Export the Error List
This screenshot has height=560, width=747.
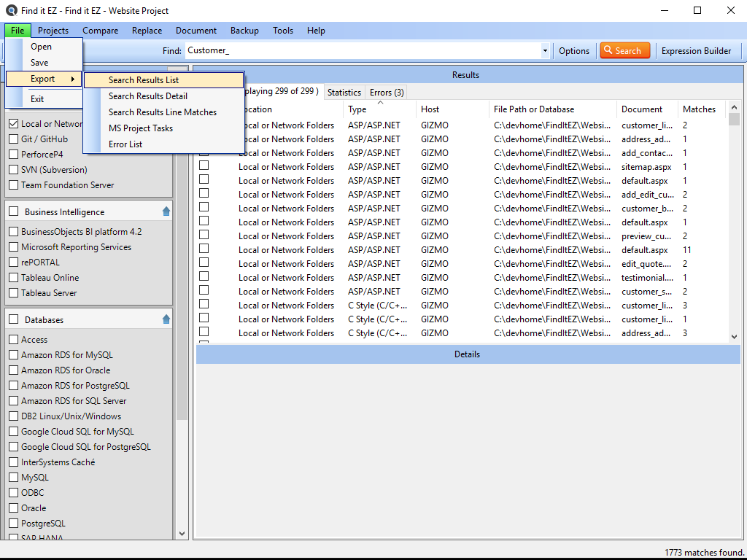[164, 144]
